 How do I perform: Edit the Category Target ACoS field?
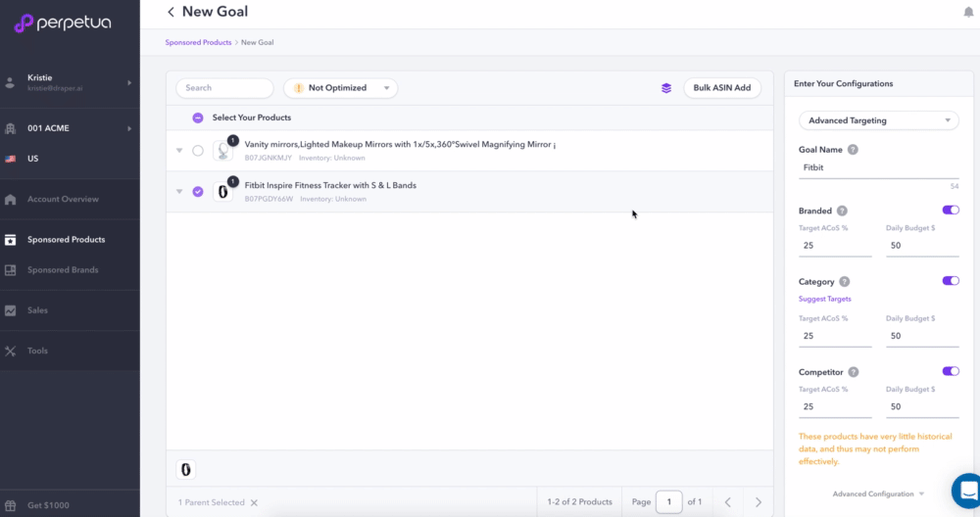(x=835, y=337)
